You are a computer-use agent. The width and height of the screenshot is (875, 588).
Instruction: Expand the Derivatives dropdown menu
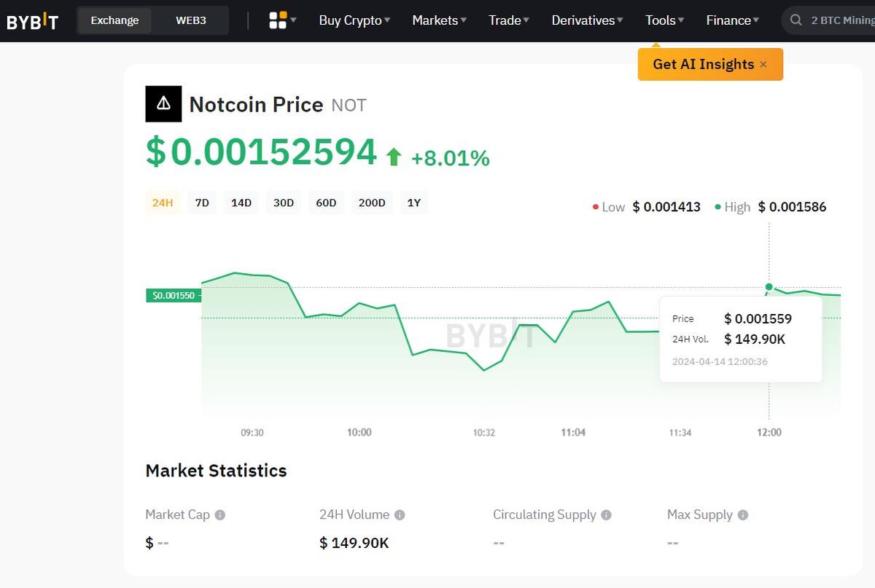587,20
